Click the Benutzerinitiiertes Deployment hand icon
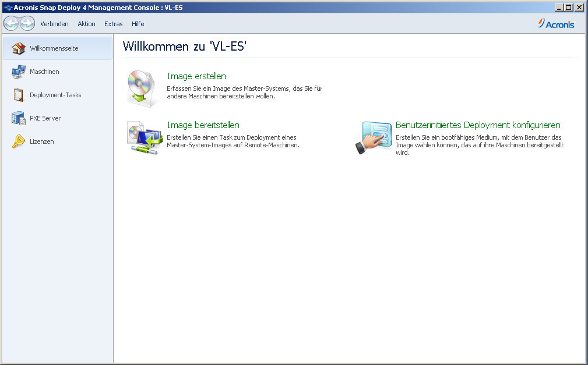This screenshot has width=588, height=365. pyautogui.click(x=373, y=138)
